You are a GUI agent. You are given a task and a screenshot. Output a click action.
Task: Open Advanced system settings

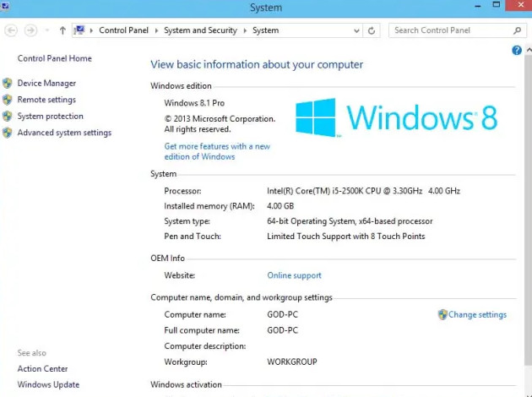64,133
